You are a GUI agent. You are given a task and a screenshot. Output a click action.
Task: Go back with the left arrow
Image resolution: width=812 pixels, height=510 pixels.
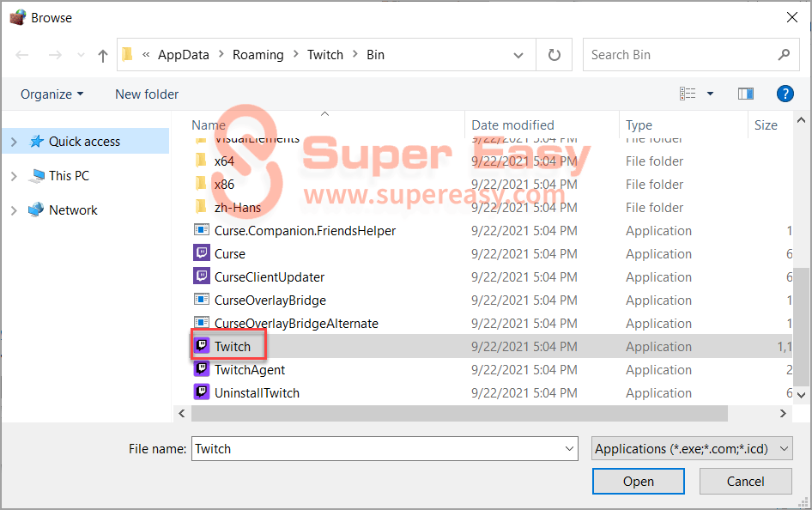coord(21,55)
